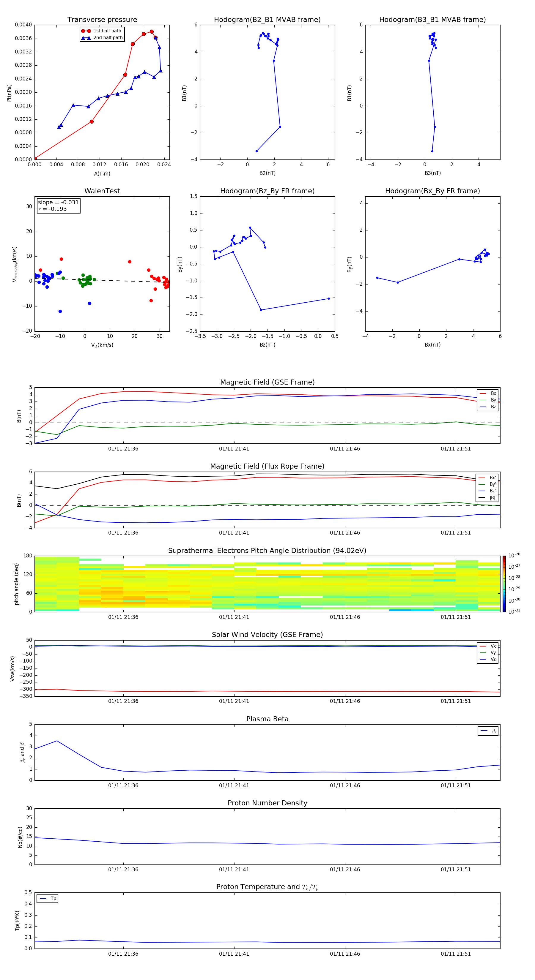Screen dimensions: 535x980
Task: Select Bx in the GSE magnetic field legend
Action: (488, 393)
